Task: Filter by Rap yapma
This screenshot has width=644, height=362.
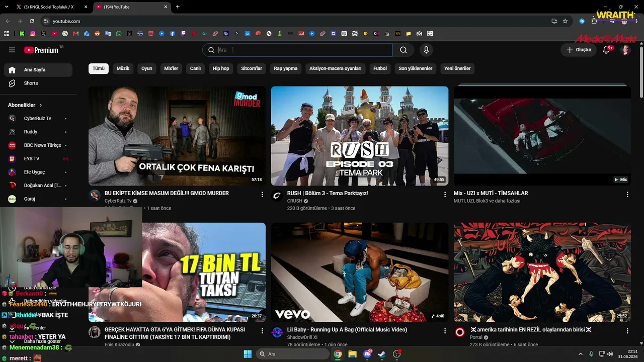Action: [x=286, y=68]
